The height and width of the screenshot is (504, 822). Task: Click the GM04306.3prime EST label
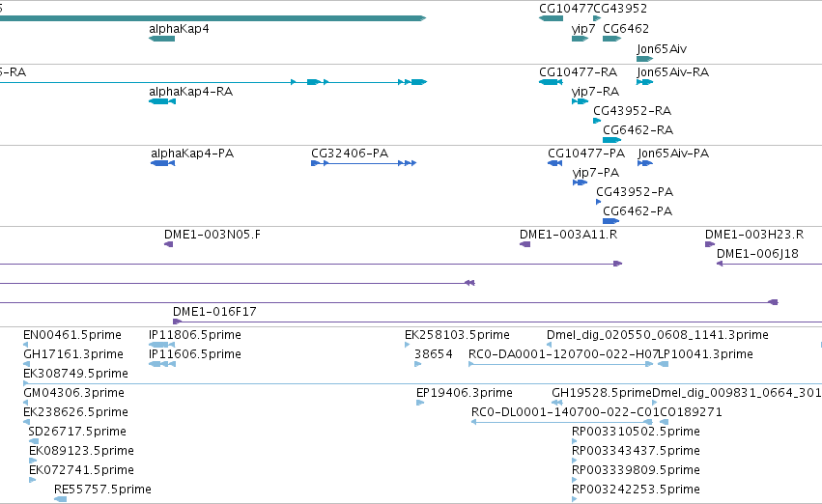(74, 394)
